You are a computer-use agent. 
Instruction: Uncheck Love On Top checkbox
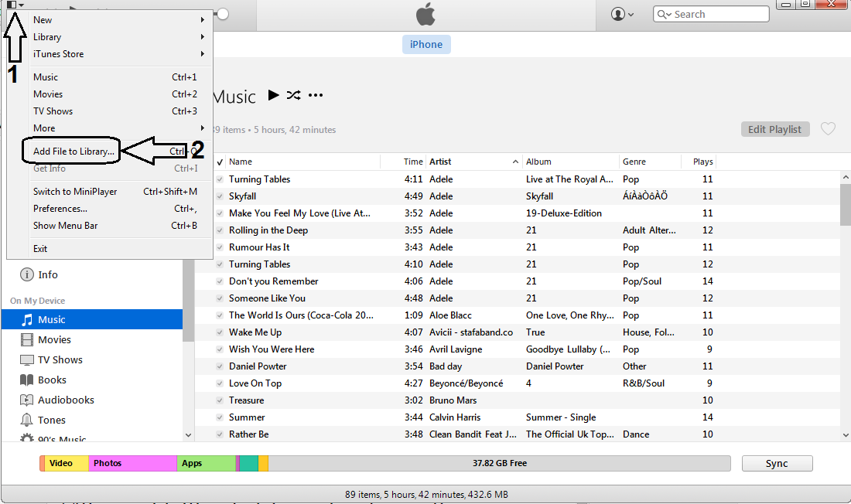(220, 383)
